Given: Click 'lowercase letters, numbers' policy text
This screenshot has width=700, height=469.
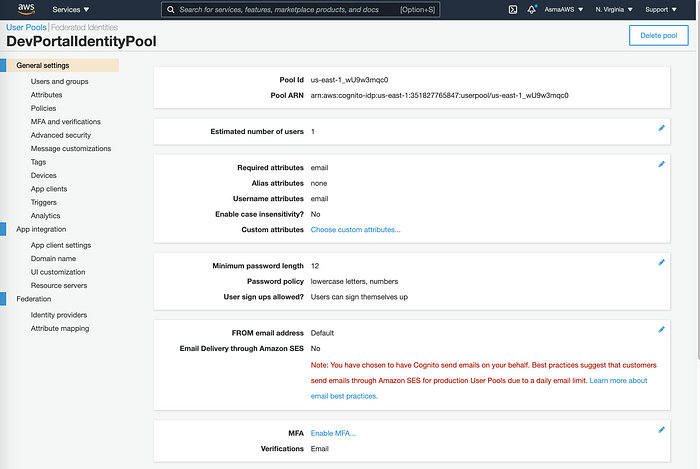Looking at the screenshot, I should pos(354,281).
